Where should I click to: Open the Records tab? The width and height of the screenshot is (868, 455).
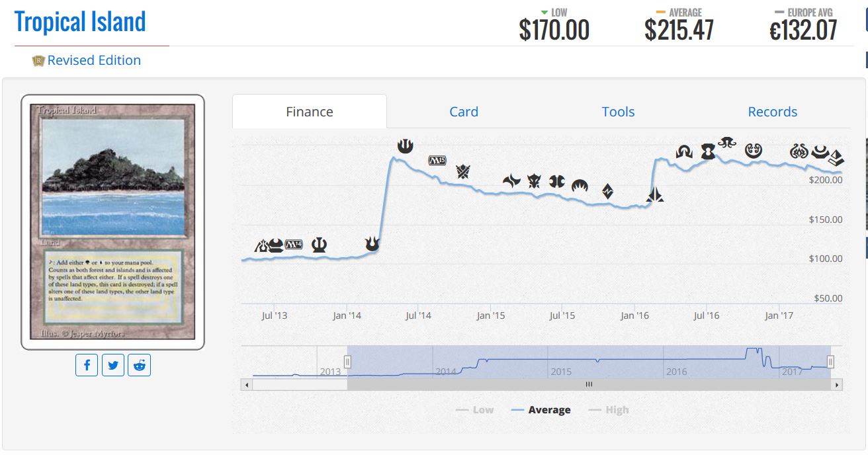click(x=772, y=112)
